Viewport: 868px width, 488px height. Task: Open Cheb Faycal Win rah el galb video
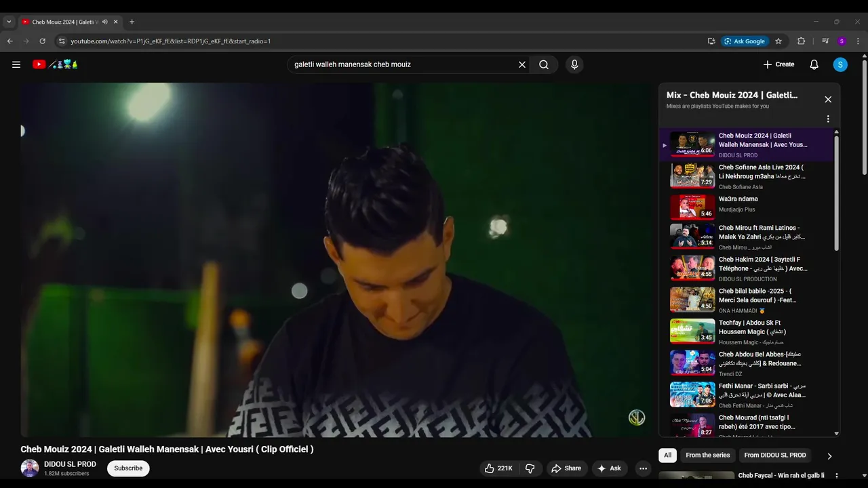click(781, 476)
